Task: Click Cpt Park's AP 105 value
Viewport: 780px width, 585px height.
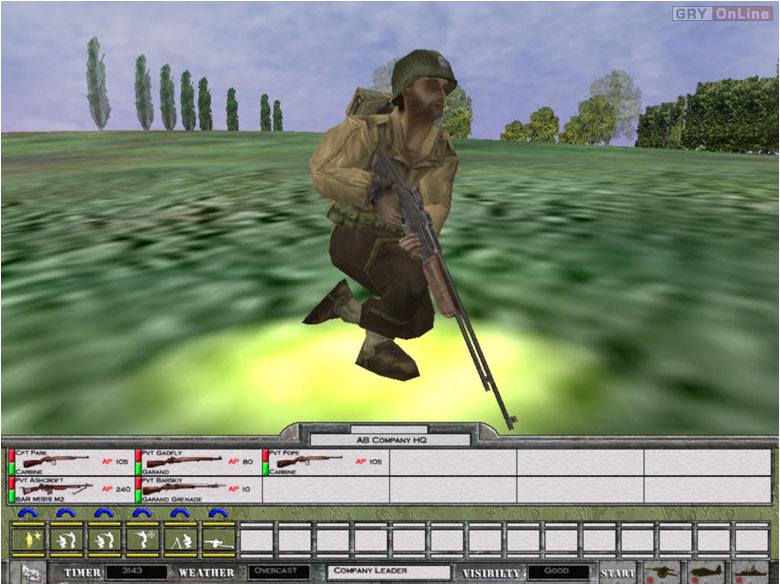Action: tap(115, 462)
